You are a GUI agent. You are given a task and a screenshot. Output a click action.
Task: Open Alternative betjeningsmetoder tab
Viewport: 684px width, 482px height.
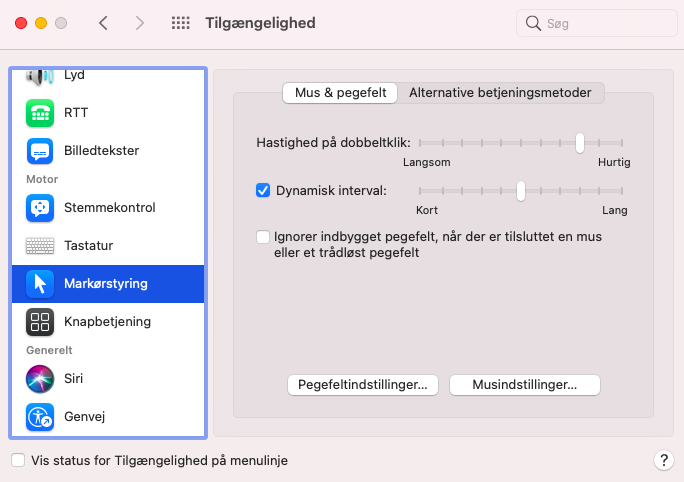tap(500, 93)
